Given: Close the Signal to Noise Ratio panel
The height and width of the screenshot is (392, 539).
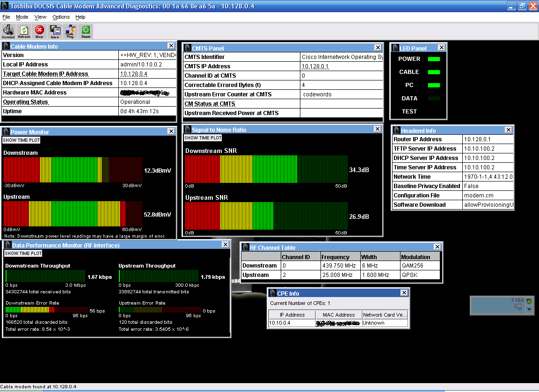Looking at the screenshot, I should tap(378, 129).
